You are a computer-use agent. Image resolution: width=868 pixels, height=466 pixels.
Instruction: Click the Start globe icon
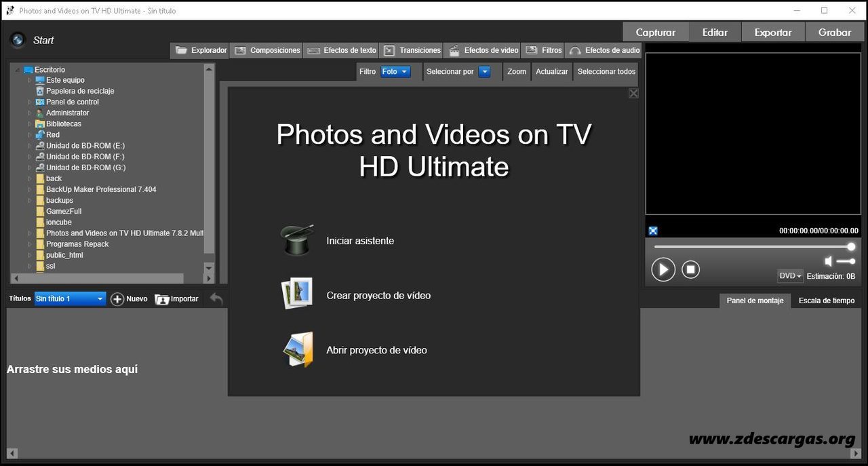point(18,40)
